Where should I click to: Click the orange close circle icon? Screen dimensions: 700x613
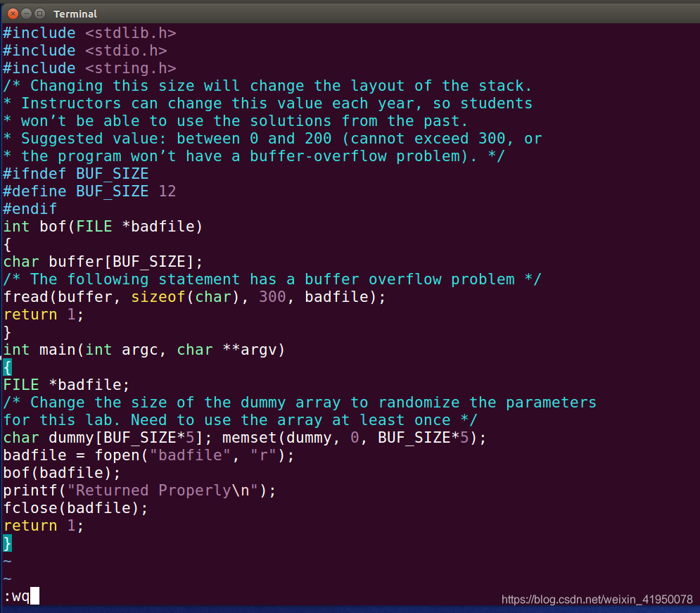click(11, 13)
